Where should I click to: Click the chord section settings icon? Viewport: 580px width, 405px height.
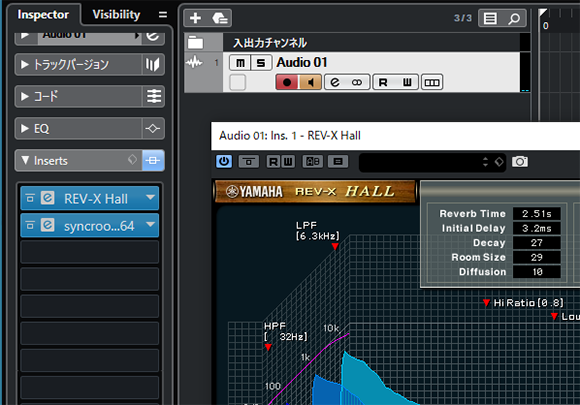[154, 97]
